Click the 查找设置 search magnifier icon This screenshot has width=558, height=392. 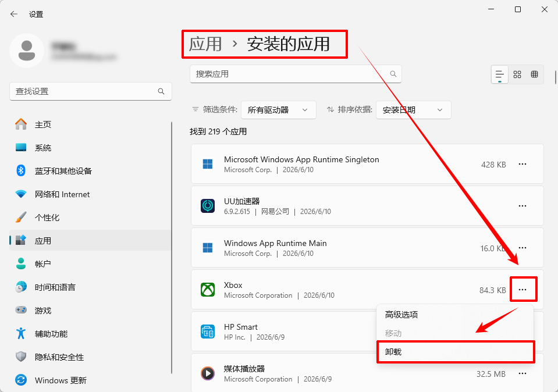tap(161, 91)
